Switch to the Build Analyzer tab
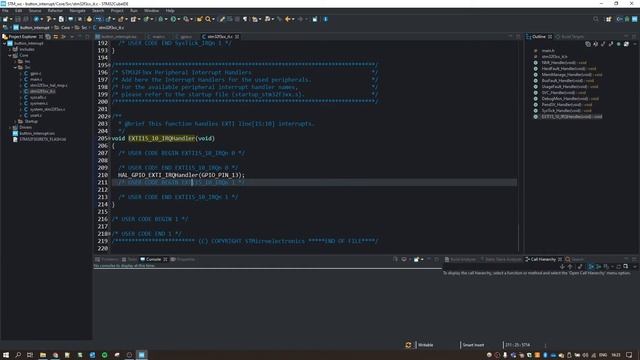 [x=460, y=259]
